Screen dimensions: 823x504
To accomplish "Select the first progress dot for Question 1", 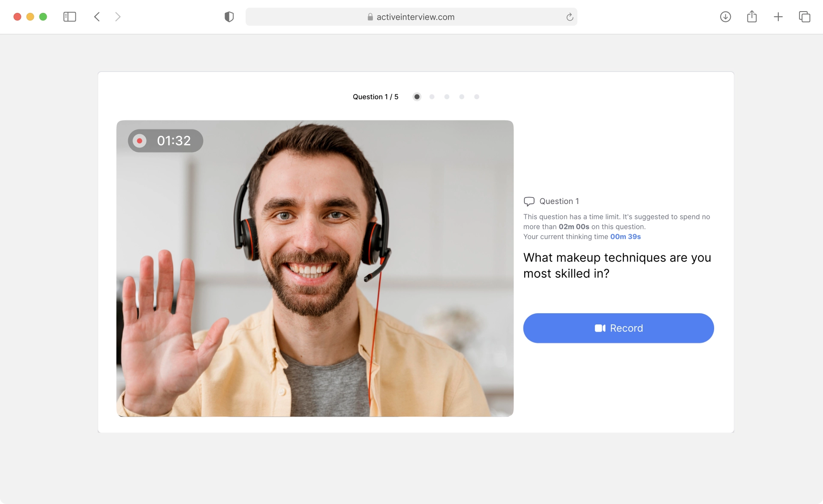I will coord(417,96).
